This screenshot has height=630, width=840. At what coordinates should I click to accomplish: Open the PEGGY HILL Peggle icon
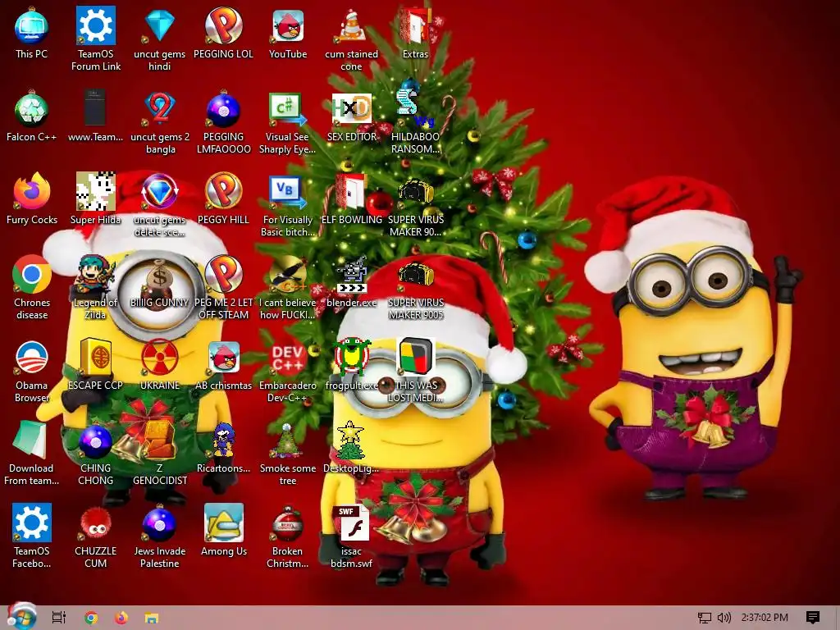(x=223, y=199)
